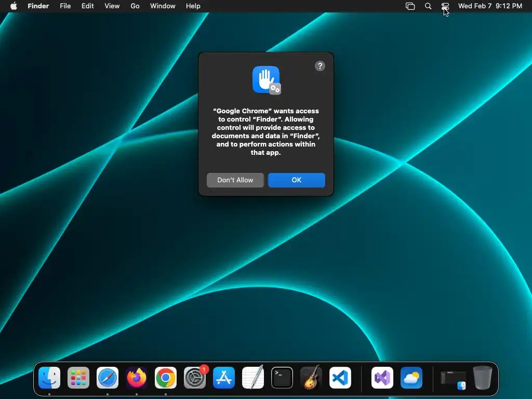Screen dimensions: 532x399
Task: Open Visual Studio Code from the Dock
Action: point(340,378)
